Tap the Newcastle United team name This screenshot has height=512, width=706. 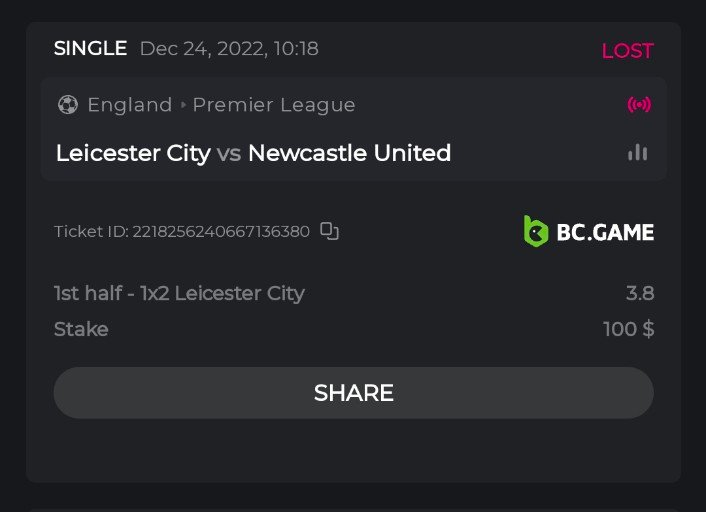point(349,153)
